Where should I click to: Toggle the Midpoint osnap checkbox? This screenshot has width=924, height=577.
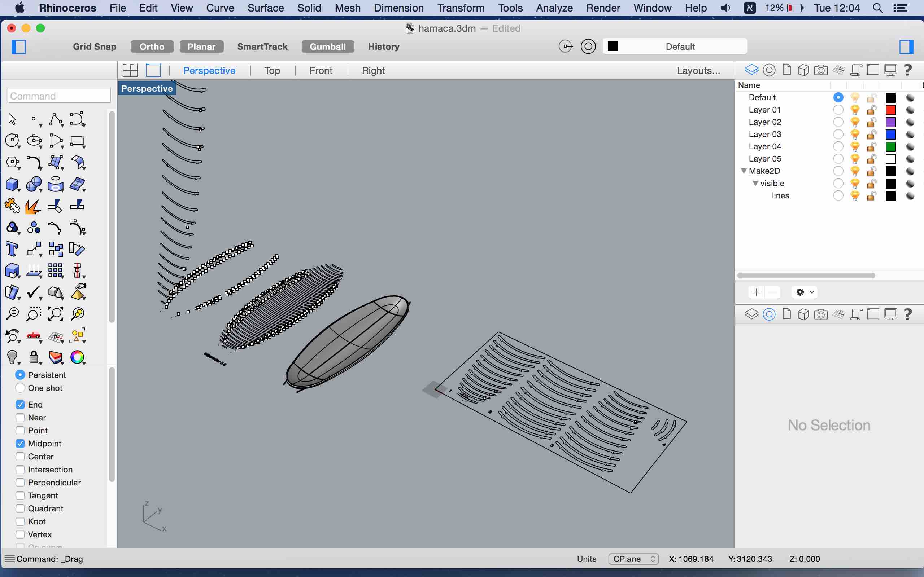20,443
